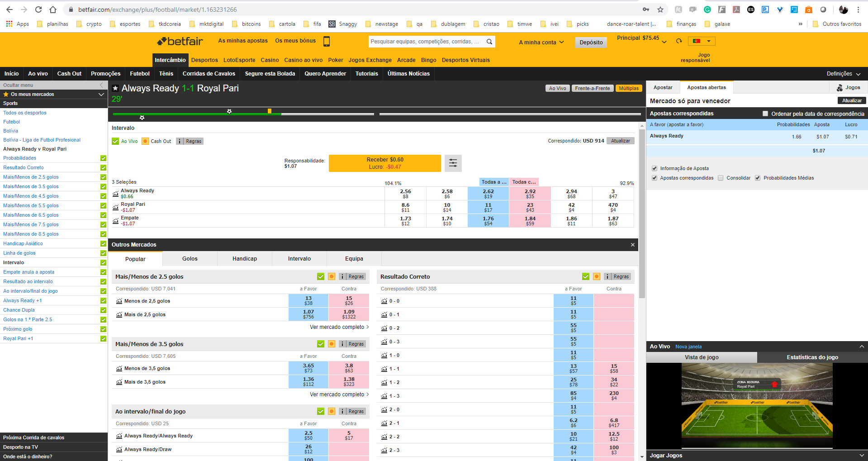Uncheck Probabilidades Médias checkbox

[x=758, y=178]
